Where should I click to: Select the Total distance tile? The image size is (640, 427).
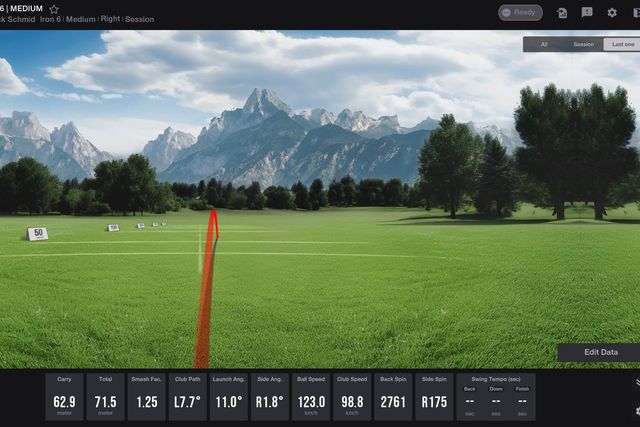click(105, 397)
